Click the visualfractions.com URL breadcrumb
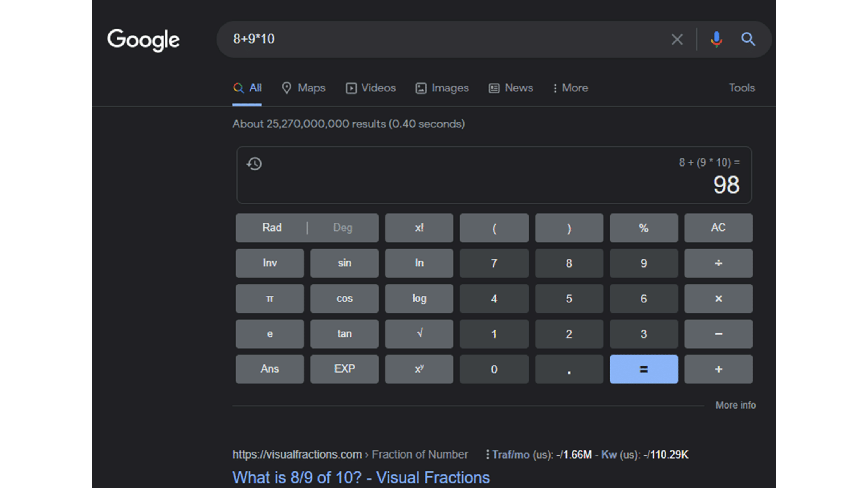This screenshot has height=488, width=868. coord(350,454)
